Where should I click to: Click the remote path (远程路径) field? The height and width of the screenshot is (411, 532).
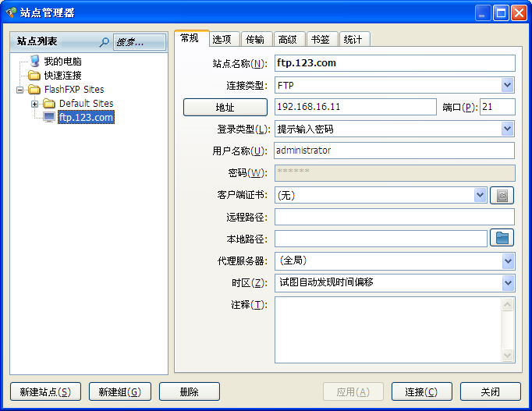pyautogui.click(x=394, y=217)
